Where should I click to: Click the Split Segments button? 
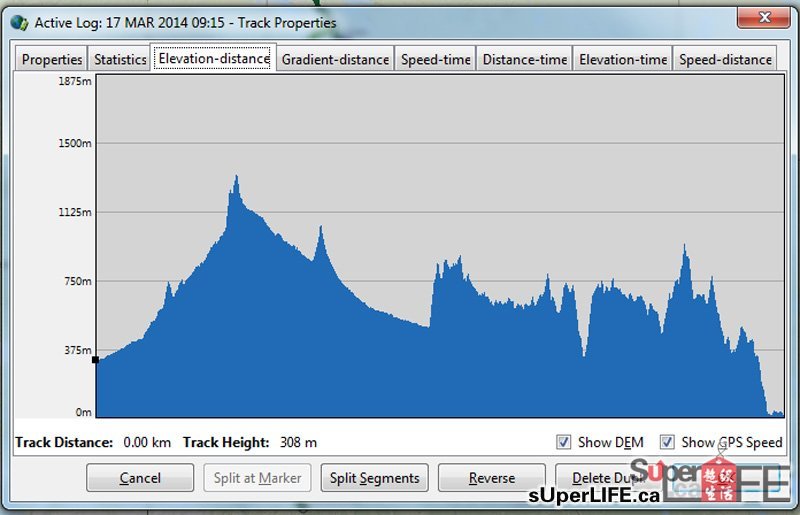374,478
